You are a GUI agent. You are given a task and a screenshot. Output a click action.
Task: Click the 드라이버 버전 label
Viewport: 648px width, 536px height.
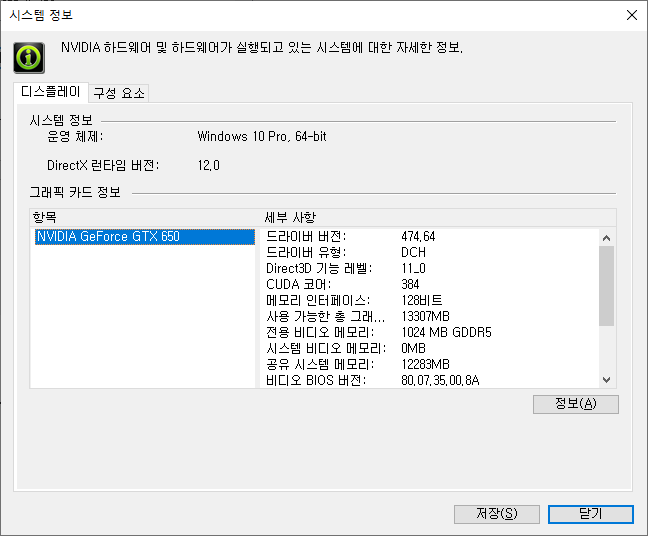tap(306, 236)
